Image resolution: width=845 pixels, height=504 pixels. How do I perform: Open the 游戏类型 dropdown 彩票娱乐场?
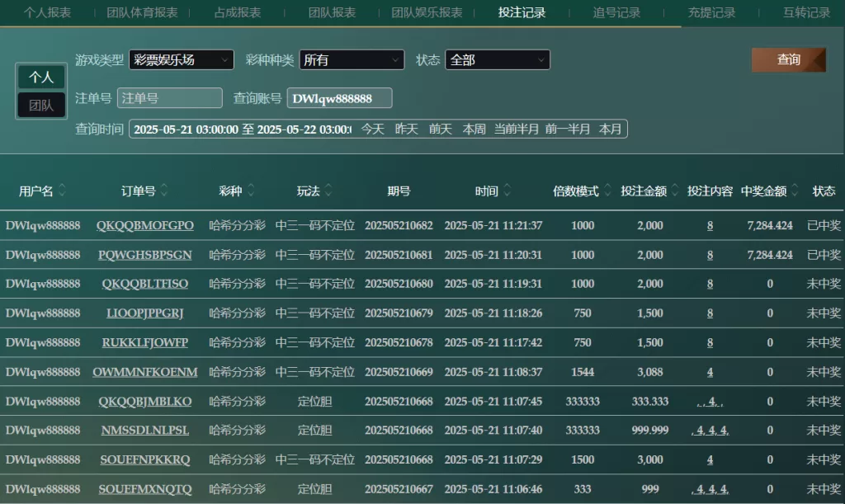coord(181,59)
